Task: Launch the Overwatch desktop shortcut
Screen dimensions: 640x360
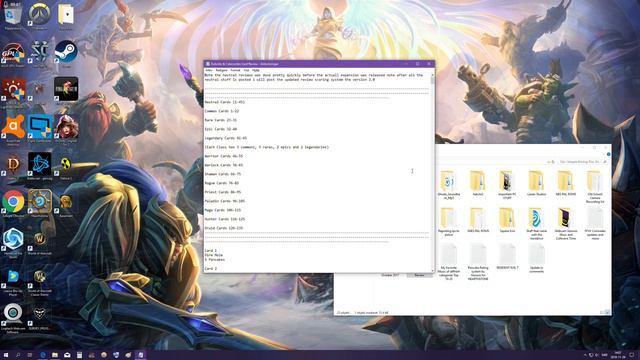Action: coord(40,16)
